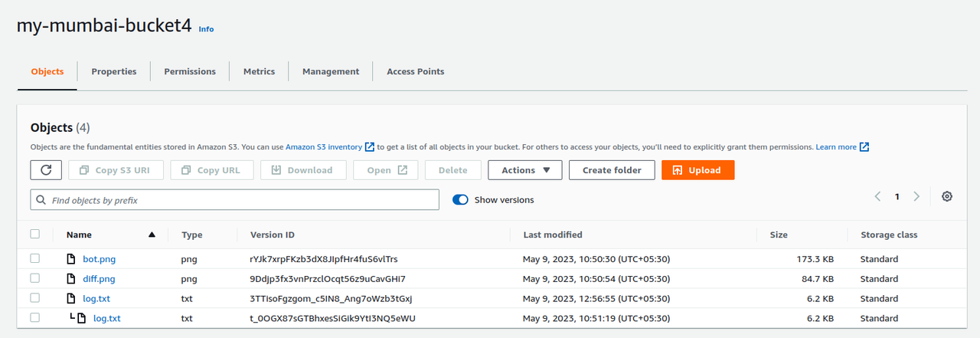980x338 pixels.
Task: Open the Permissions tab
Action: [x=190, y=71]
